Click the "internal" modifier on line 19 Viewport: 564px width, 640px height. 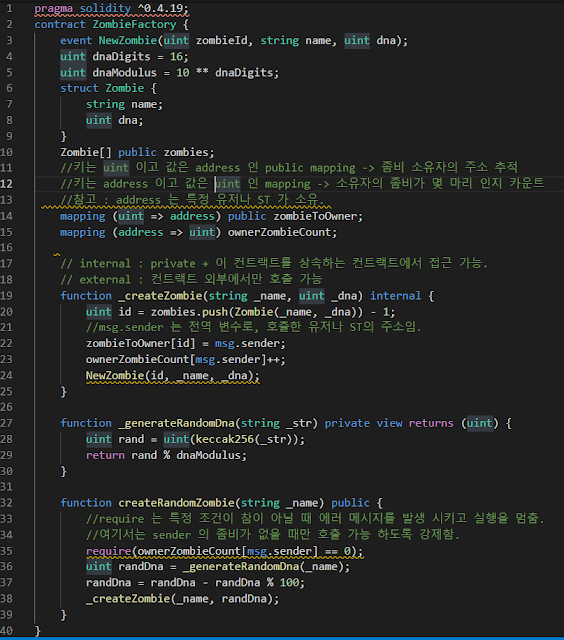tap(395, 296)
